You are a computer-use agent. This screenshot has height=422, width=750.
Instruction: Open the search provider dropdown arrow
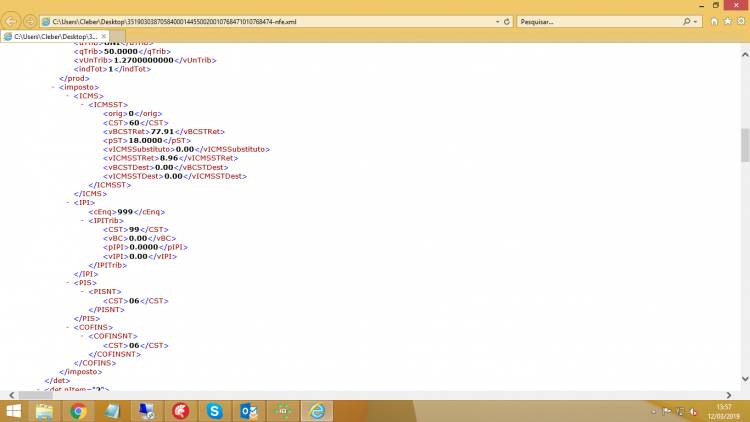tap(695, 22)
